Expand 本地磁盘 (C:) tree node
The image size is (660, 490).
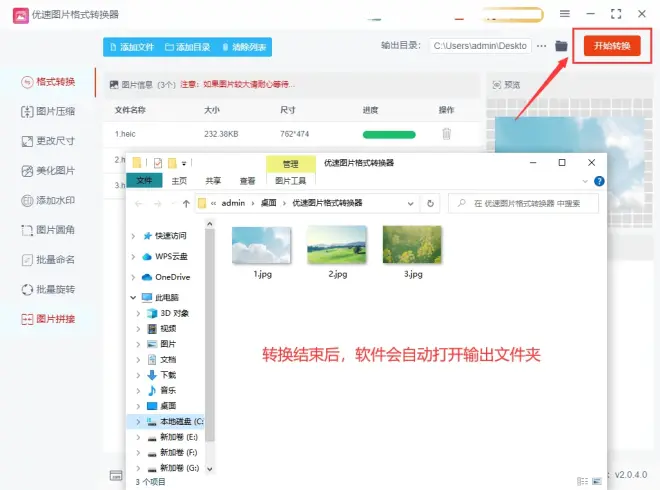(138, 421)
